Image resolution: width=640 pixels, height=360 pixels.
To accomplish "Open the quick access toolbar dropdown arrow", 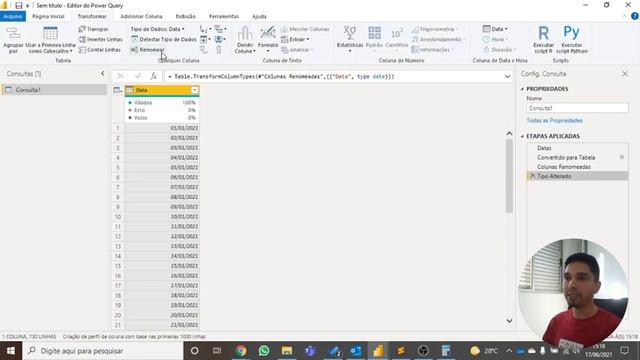I will click(x=27, y=6).
